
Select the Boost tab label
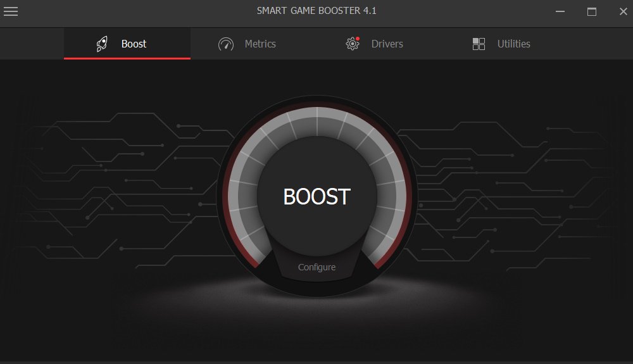click(x=134, y=44)
